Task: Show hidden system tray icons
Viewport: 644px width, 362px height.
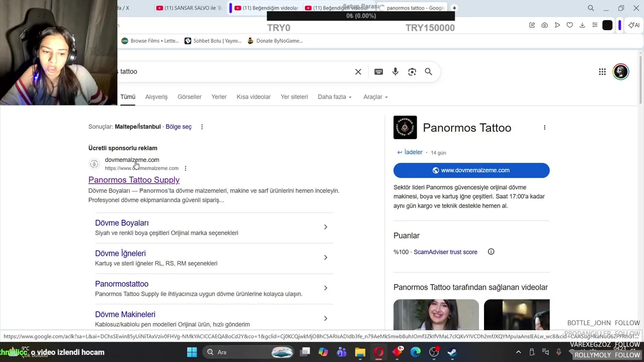Action: (519, 352)
